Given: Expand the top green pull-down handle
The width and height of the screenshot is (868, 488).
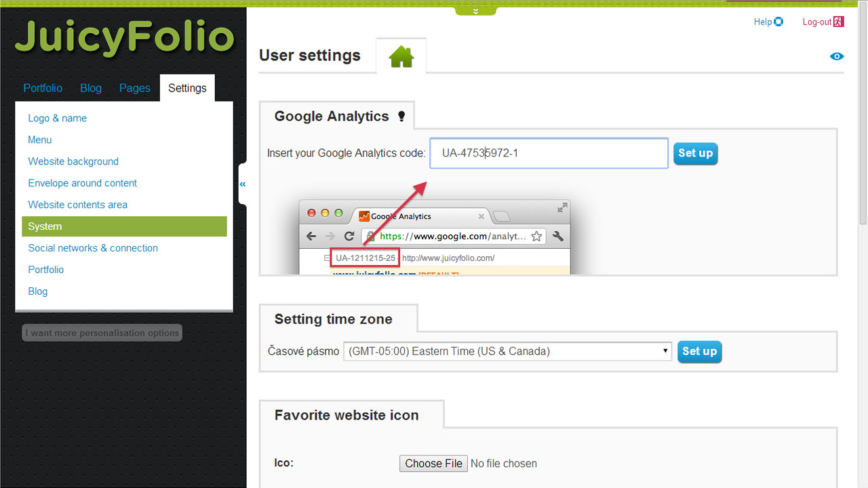Looking at the screenshot, I should coord(475,11).
